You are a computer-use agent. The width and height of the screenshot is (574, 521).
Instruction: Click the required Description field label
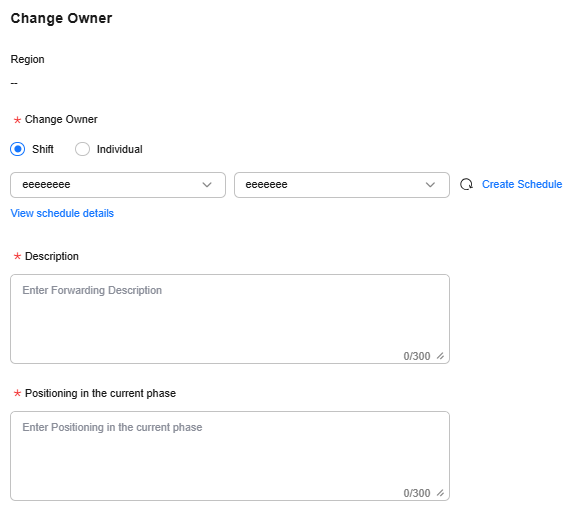tap(52, 256)
